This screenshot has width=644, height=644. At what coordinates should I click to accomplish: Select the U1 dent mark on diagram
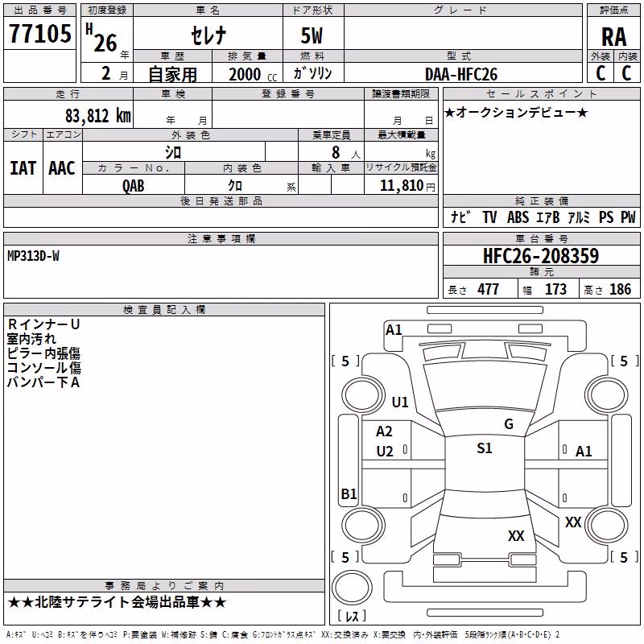[400, 402]
